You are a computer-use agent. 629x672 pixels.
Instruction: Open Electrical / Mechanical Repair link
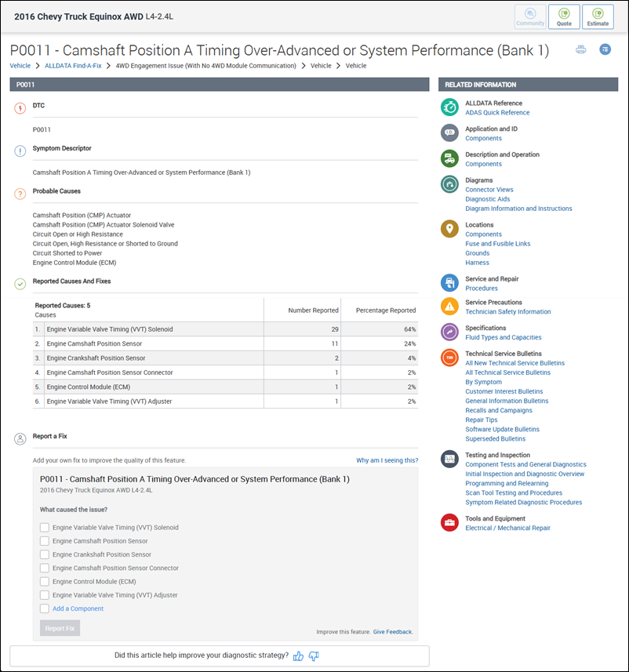507,528
